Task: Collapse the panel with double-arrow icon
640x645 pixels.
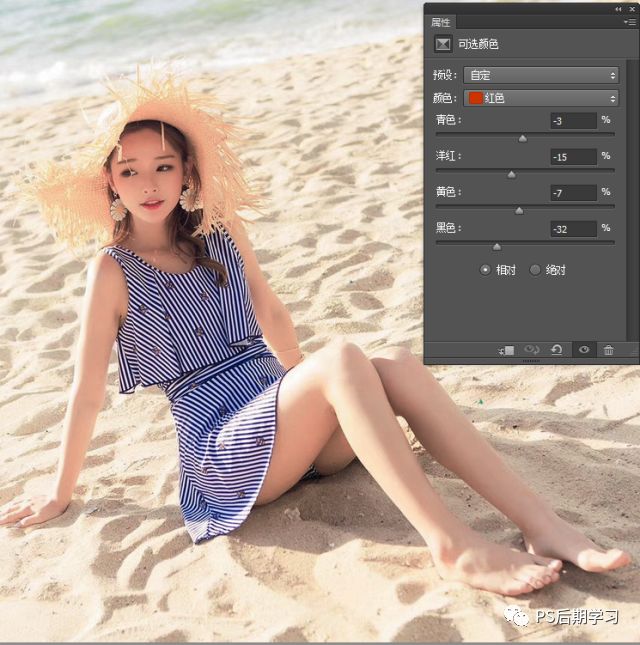Action: click(619, 9)
